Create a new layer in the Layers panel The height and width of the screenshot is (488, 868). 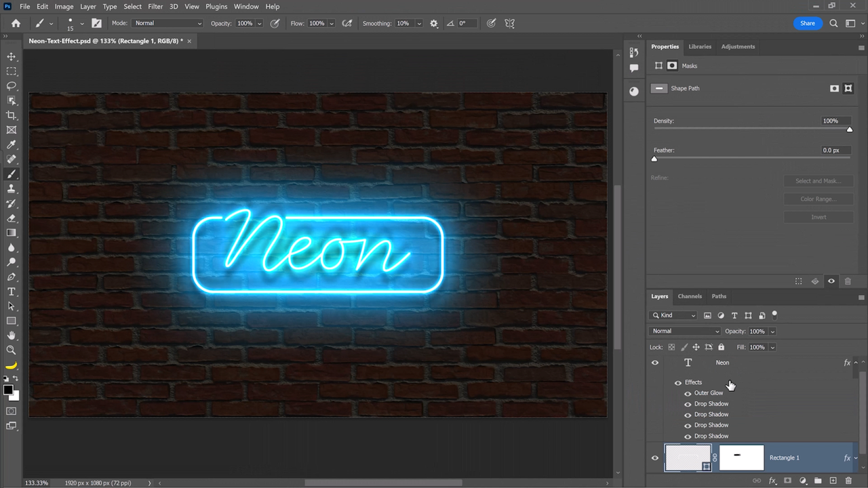[833, 481]
